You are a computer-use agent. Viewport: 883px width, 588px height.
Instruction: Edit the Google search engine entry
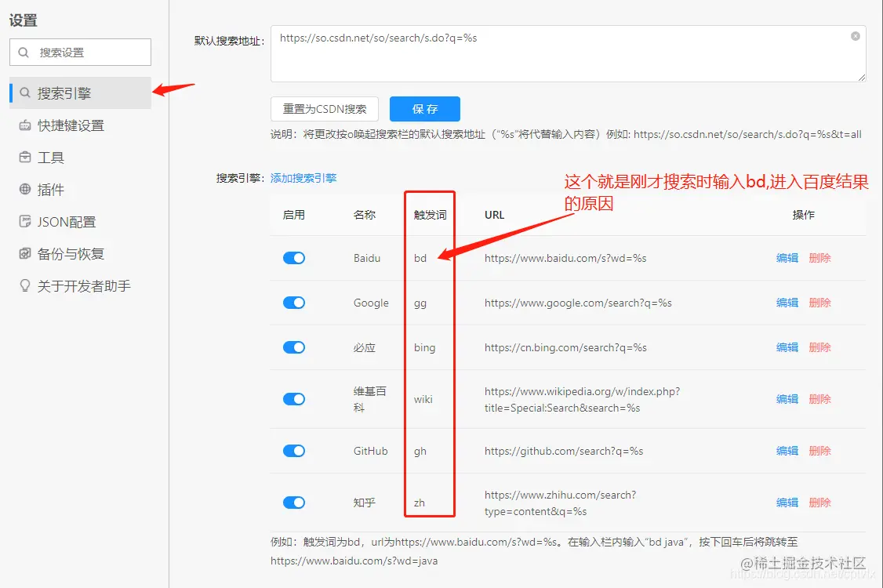(787, 303)
